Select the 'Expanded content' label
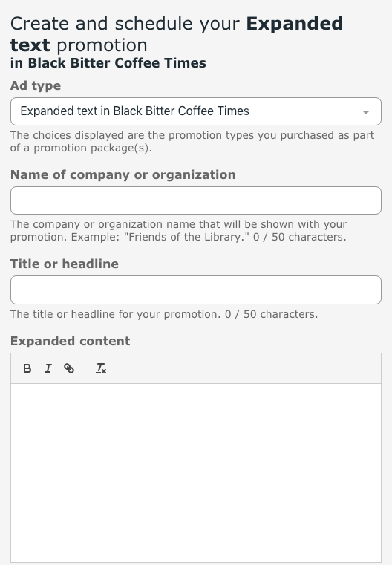Image resolution: width=392 pixels, height=565 pixels. [x=71, y=341]
